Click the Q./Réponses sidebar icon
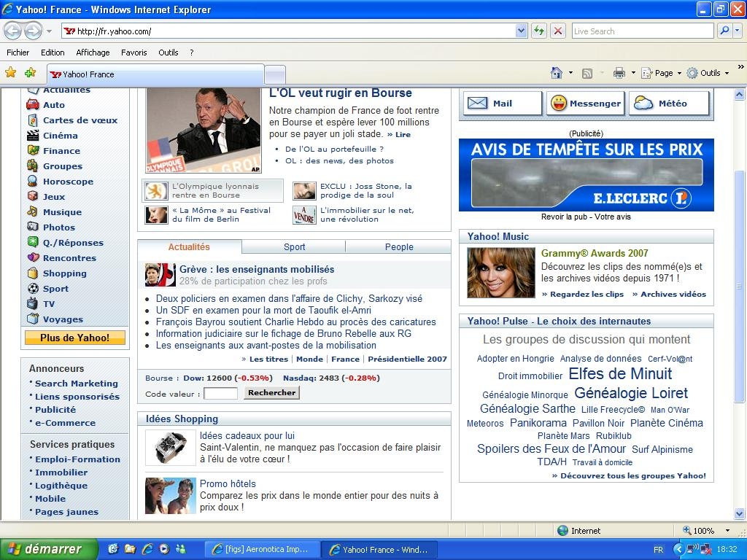747x560 pixels. [x=32, y=242]
